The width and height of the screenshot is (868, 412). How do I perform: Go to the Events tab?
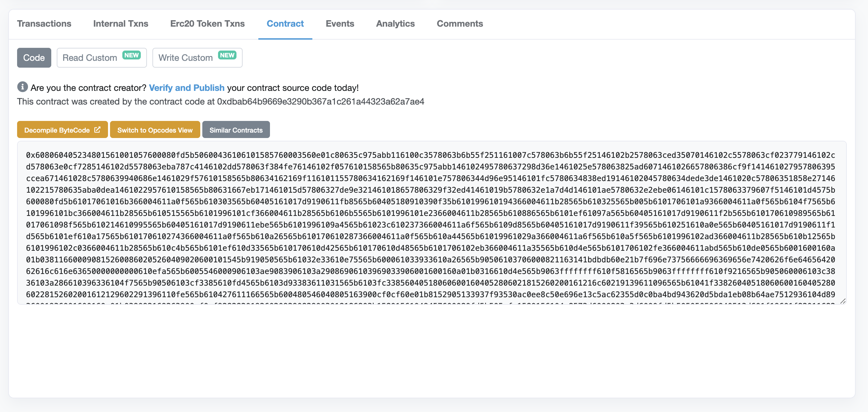pos(340,24)
